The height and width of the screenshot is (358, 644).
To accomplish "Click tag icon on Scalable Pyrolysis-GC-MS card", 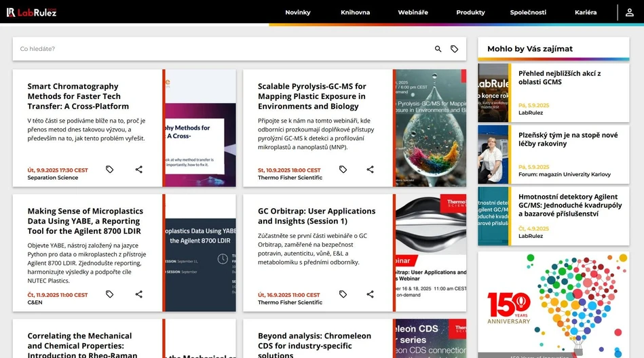I will coord(343,170).
